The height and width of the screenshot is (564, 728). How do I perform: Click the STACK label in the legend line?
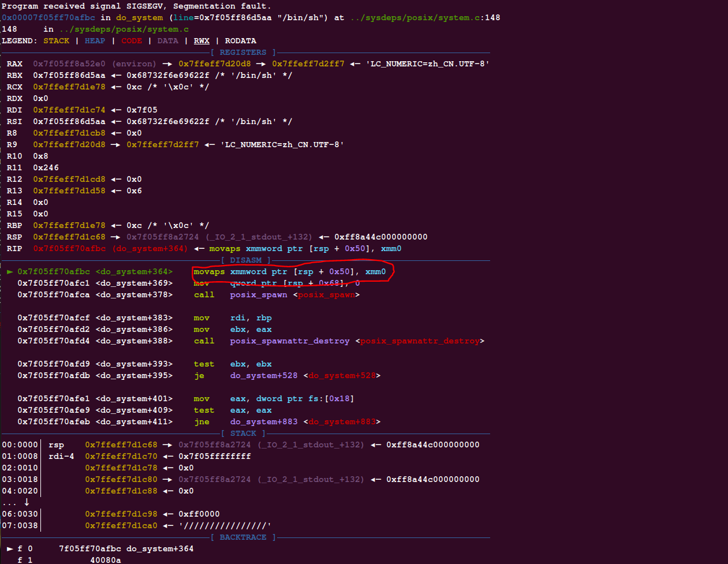coord(56,41)
